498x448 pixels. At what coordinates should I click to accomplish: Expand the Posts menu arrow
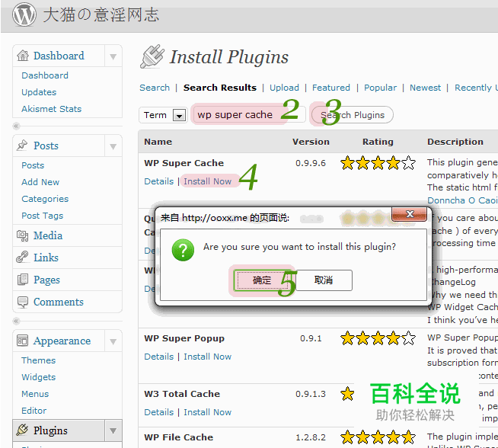click(x=113, y=146)
